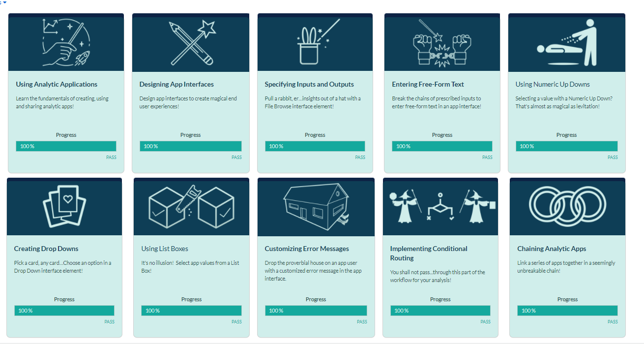
Task: Select the falling house icon
Action: point(316,207)
